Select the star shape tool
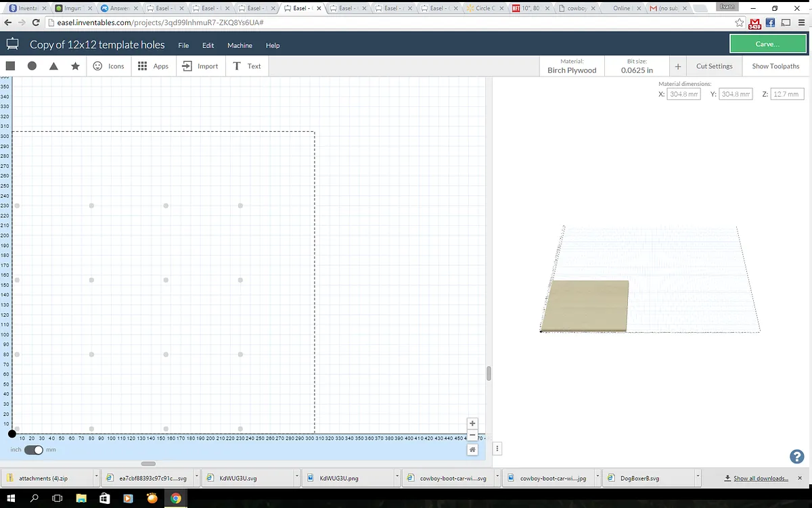 click(75, 66)
